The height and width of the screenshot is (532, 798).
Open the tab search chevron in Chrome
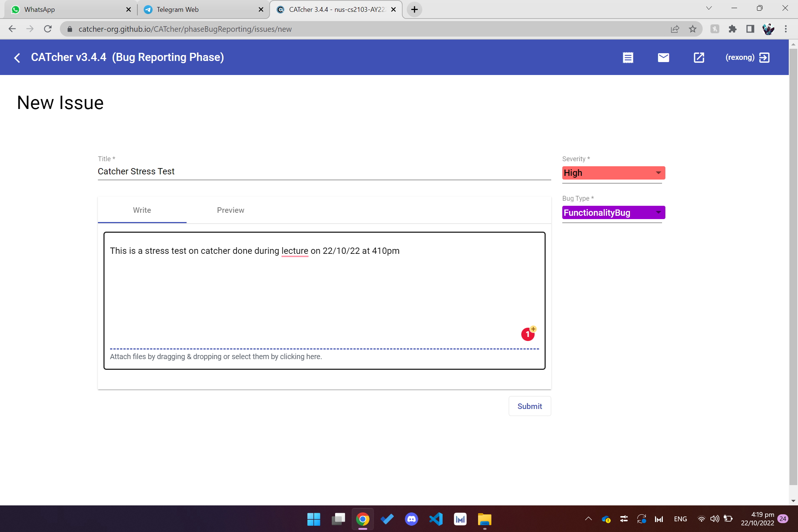coord(709,8)
